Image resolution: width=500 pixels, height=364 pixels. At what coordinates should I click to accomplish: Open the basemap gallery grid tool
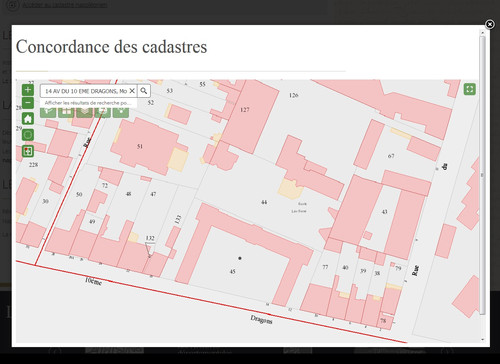[66, 112]
